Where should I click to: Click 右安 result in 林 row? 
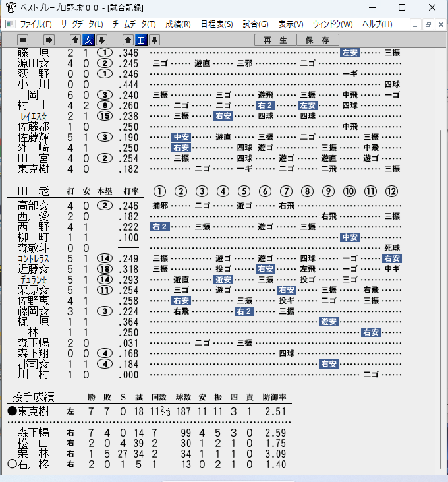(371, 332)
